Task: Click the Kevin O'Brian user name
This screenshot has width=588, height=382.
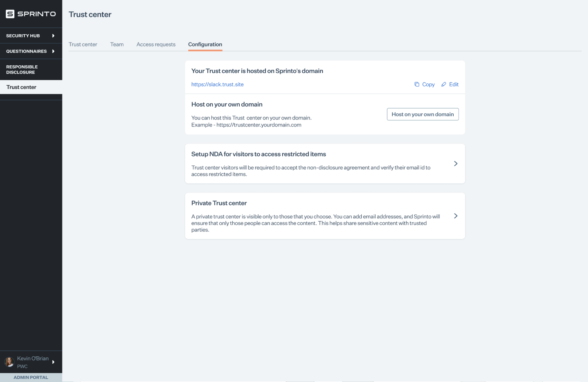Action: point(33,359)
